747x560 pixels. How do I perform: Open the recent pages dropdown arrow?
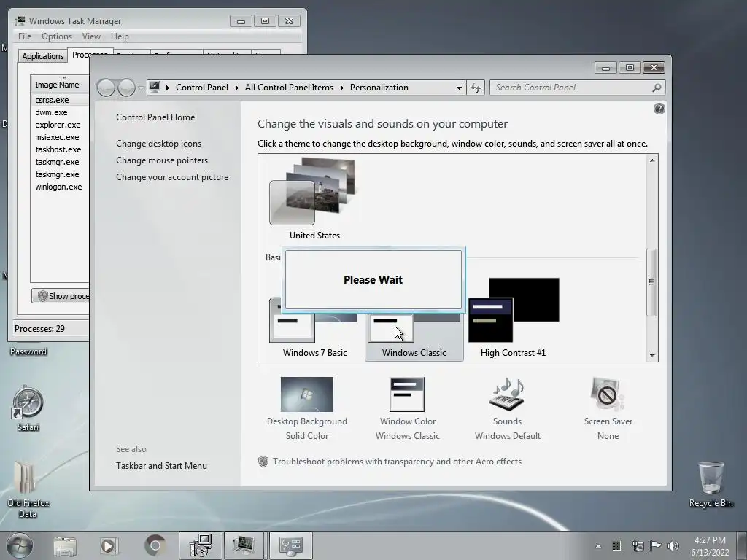[x=141, y=88]
